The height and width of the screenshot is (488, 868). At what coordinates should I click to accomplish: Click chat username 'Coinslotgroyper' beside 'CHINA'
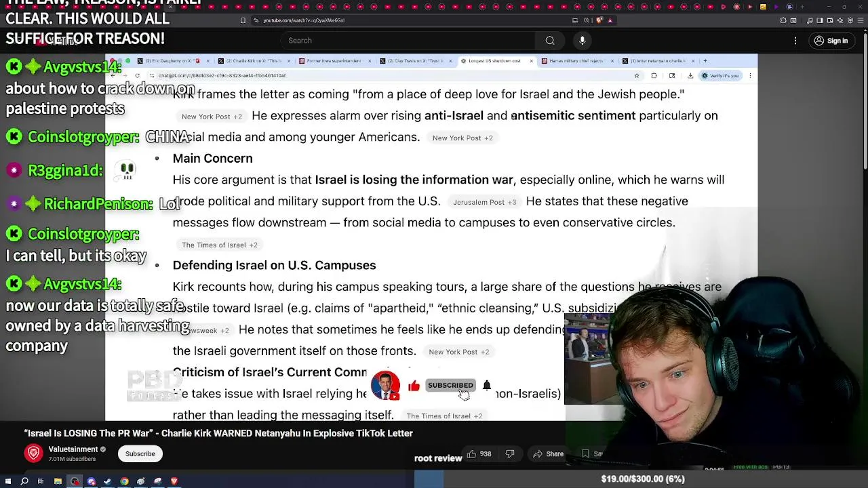tap(83, 137)
